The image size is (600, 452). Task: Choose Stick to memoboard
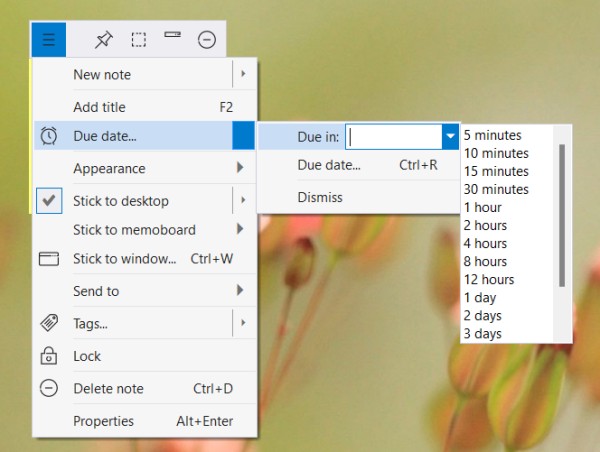tap(145, 230)
